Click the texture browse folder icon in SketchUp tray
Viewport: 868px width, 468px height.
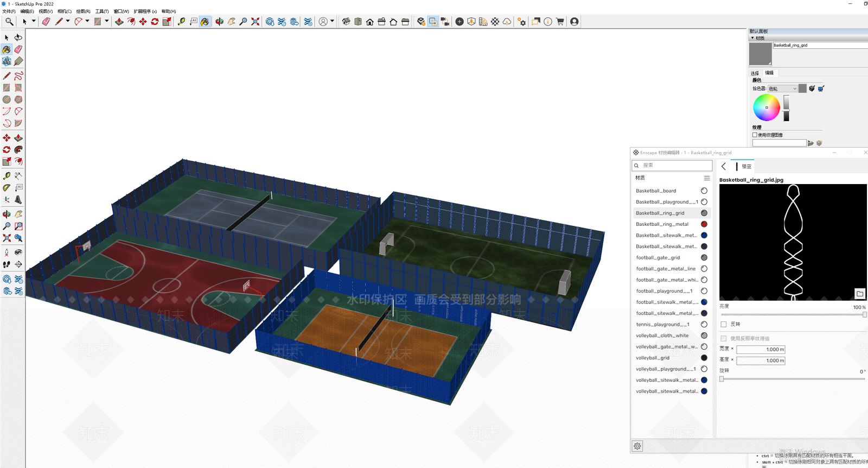810,143
